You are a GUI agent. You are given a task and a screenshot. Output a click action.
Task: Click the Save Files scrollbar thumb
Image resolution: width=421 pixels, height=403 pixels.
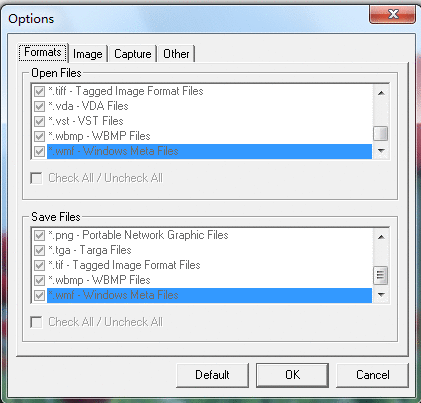click(x=381, y=275)
